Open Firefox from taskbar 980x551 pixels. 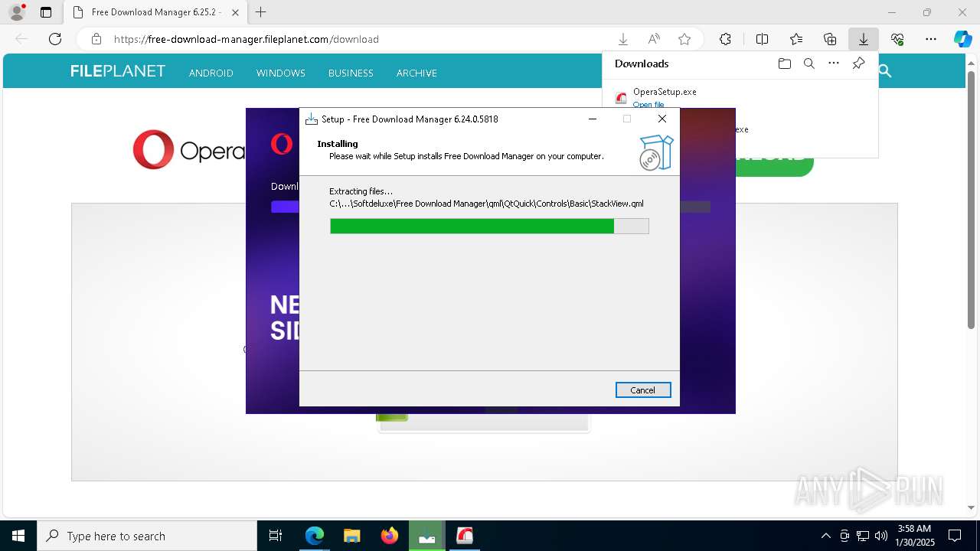coord(389,536)
